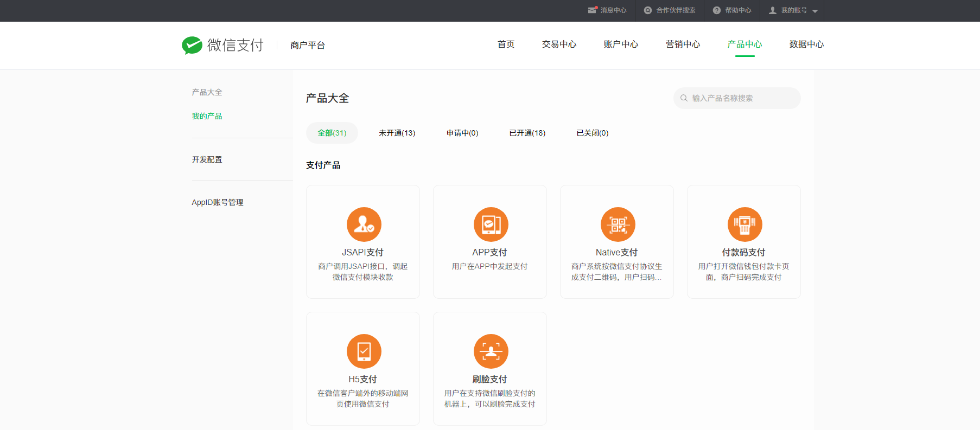The height and width of the screenshot is (430, 980).
Task: Click 合作伙伴搜索 text link
Action: [x=676, y=10]
